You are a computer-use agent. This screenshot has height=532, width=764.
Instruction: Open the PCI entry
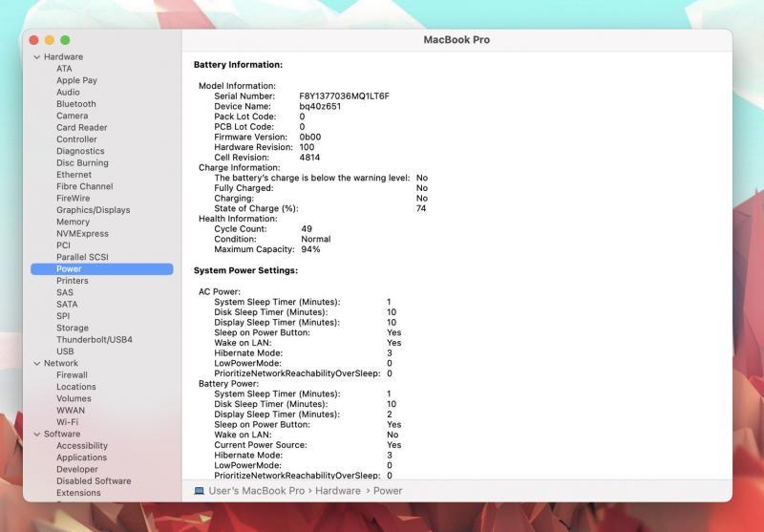(63, 245)
